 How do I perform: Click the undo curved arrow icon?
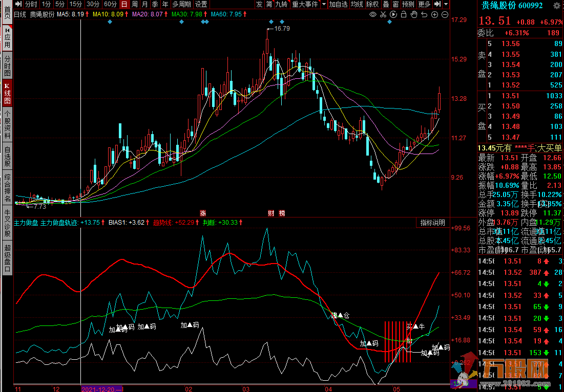(425, 15)
